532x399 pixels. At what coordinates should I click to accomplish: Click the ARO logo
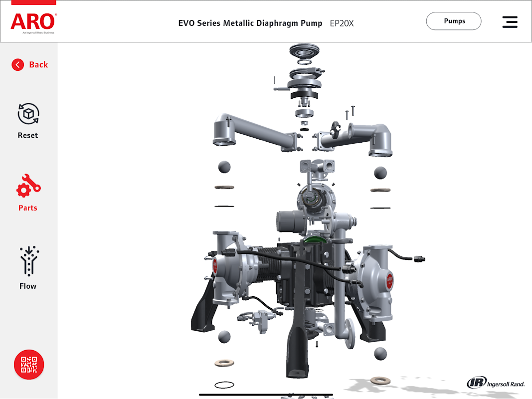pos(33,23)
